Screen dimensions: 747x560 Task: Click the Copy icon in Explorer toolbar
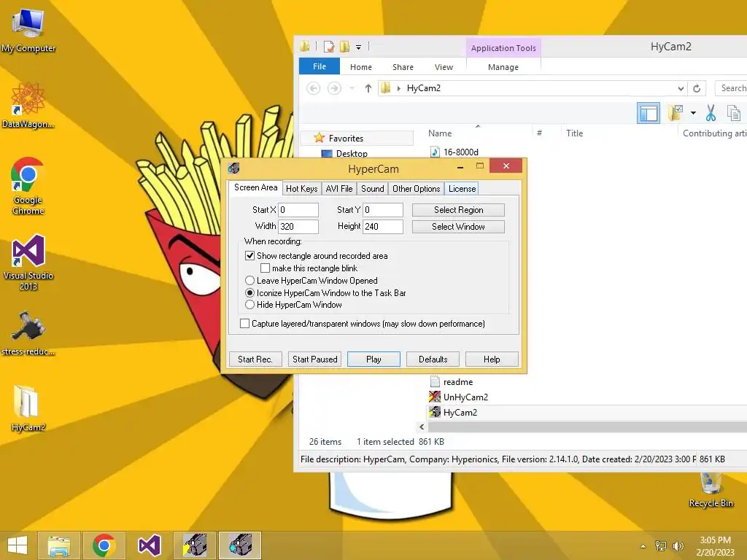click(x=734, y=113)
